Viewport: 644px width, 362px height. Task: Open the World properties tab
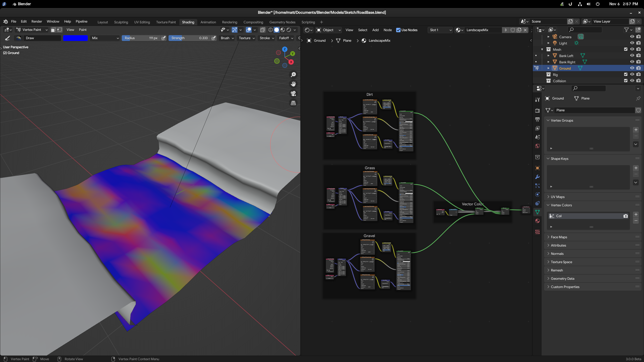point(537,146)
